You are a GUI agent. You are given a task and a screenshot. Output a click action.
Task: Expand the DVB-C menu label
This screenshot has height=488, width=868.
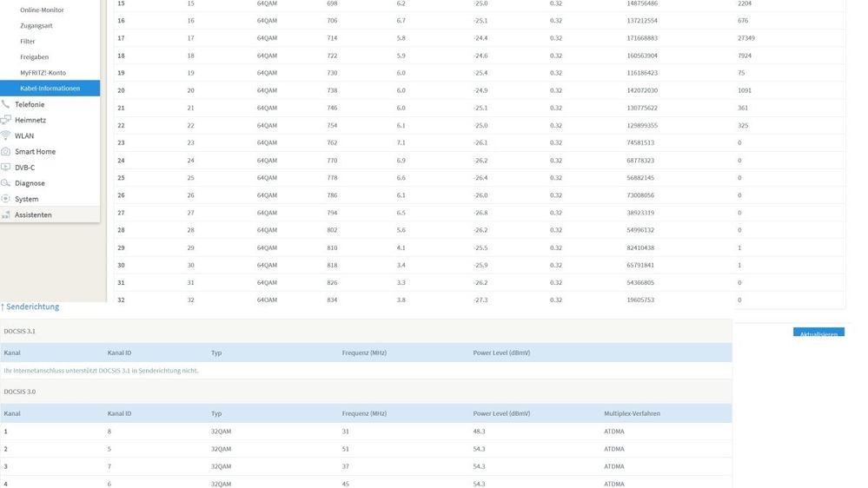pos(25,168)
